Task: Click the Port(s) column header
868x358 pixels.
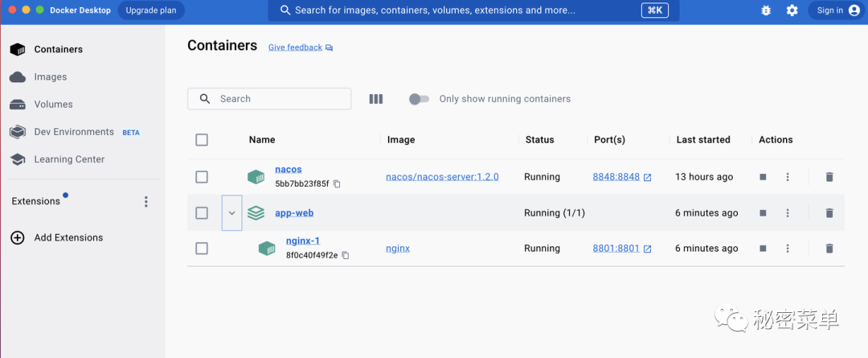Action: point(609,140)
